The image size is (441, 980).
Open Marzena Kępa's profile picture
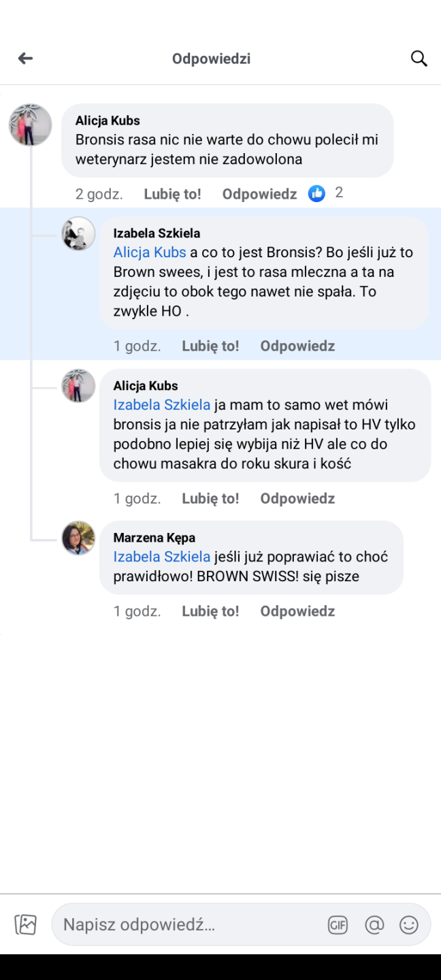78,538
